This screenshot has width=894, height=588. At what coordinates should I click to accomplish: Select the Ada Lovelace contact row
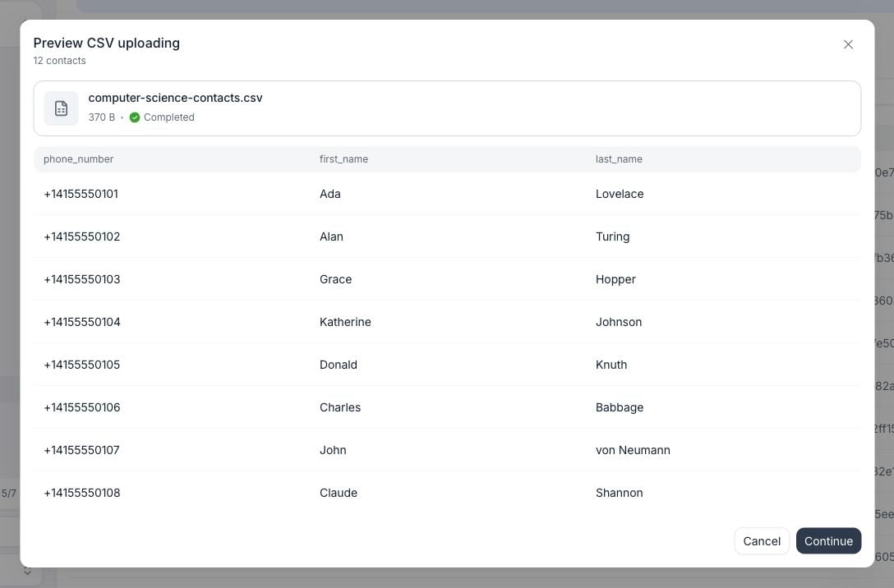coord(447,194)
